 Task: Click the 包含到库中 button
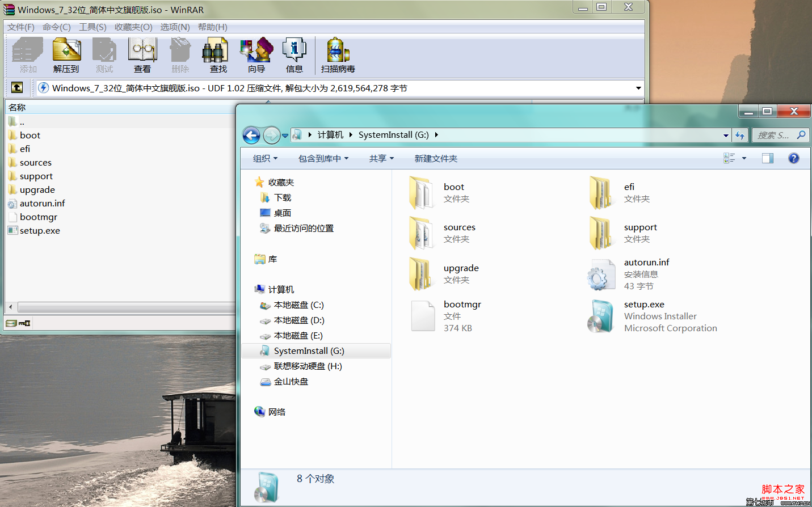321,158
